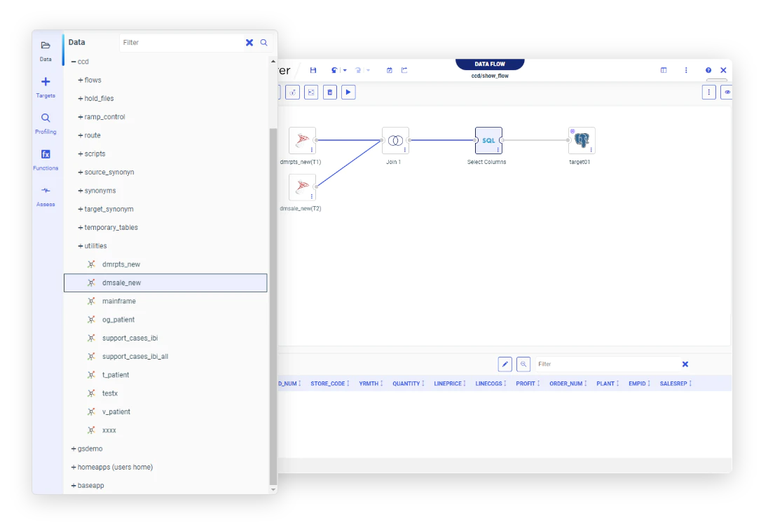Click the QUANTITY column header
Viewport: 768px width, 532px height.
[406, 383]
